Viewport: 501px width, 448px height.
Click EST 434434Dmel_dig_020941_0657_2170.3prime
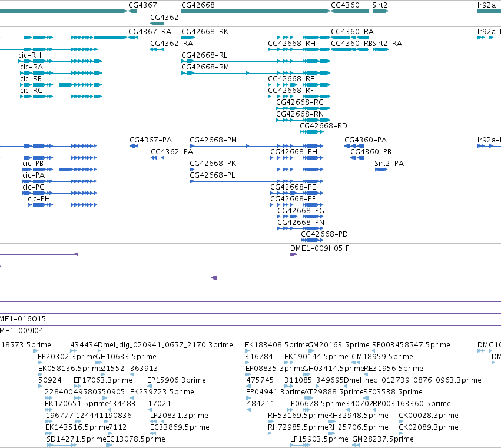[x=151, y=345]
